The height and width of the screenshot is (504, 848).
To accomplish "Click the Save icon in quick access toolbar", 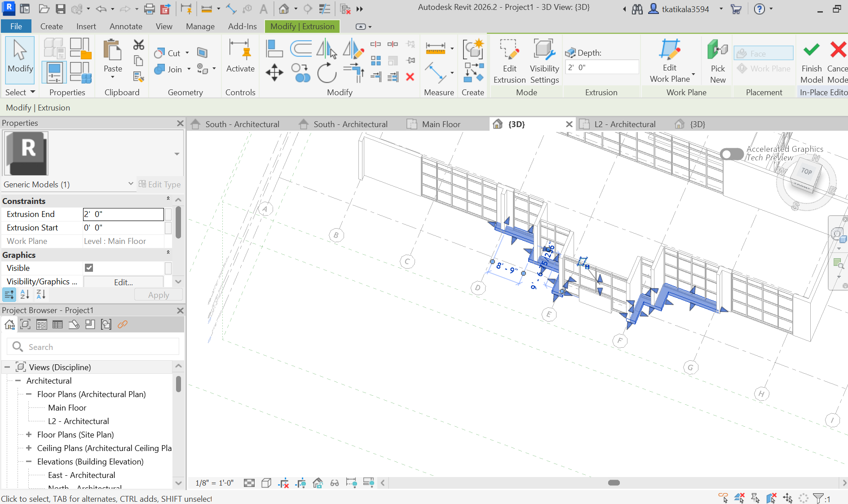I will tap(61, 9).
